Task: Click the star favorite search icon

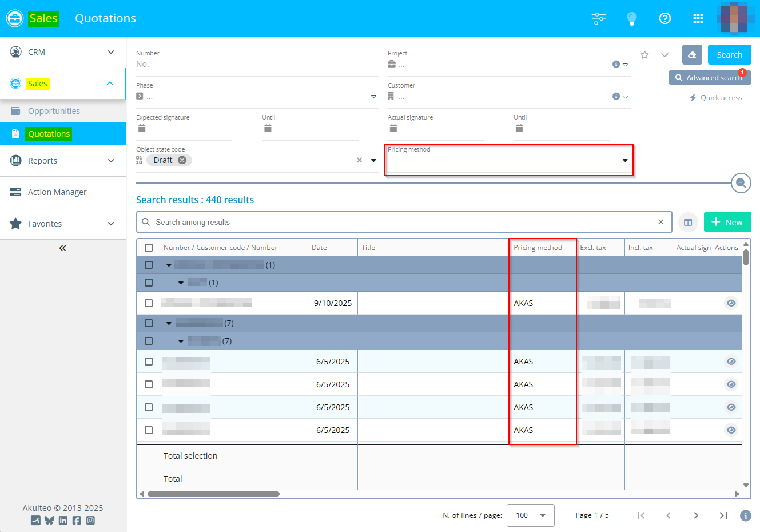Action: 644,55
